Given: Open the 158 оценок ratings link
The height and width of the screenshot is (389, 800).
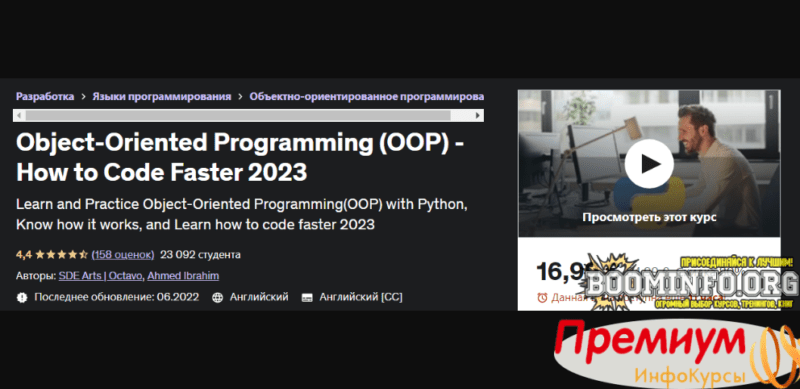Looking at the screenshot, I should tap(123, 254).
